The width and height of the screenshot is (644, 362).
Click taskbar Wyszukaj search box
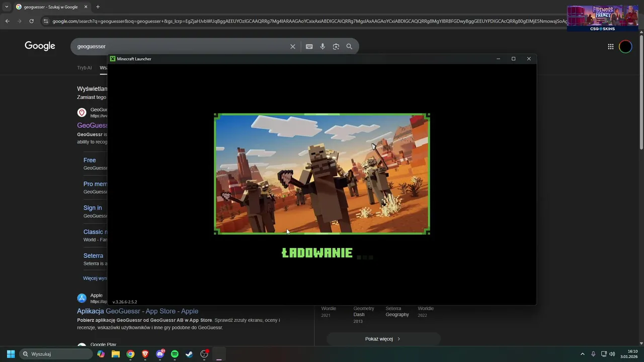pyautogui.click(x=56, y=354)
